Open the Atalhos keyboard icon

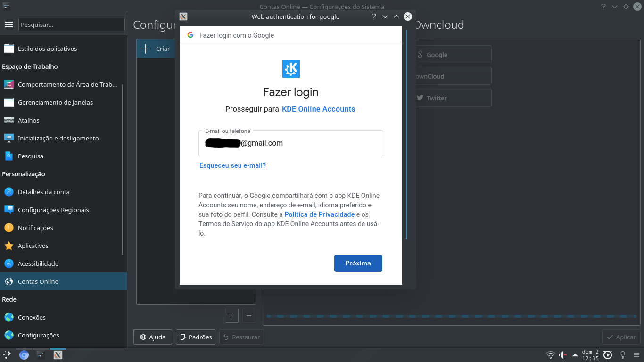9,120
